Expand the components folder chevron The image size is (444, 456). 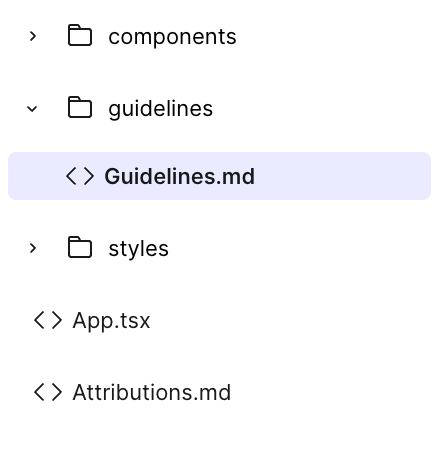pos(33,36)
